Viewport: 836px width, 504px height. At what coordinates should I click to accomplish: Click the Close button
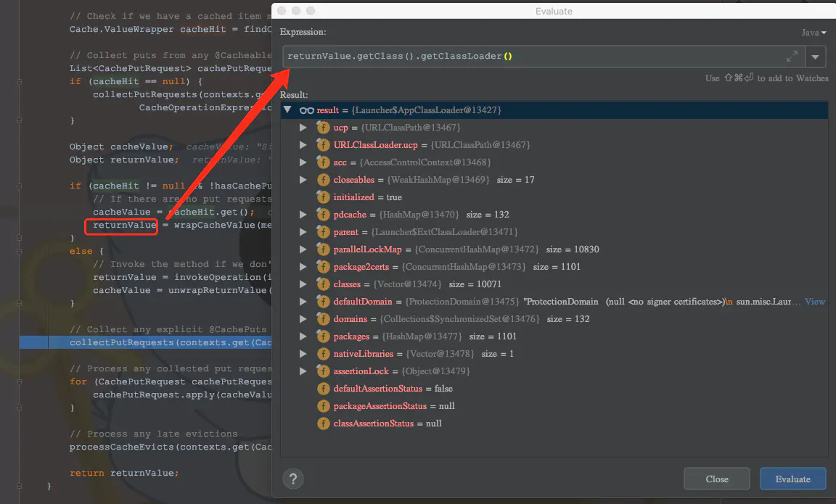(716, 479)
